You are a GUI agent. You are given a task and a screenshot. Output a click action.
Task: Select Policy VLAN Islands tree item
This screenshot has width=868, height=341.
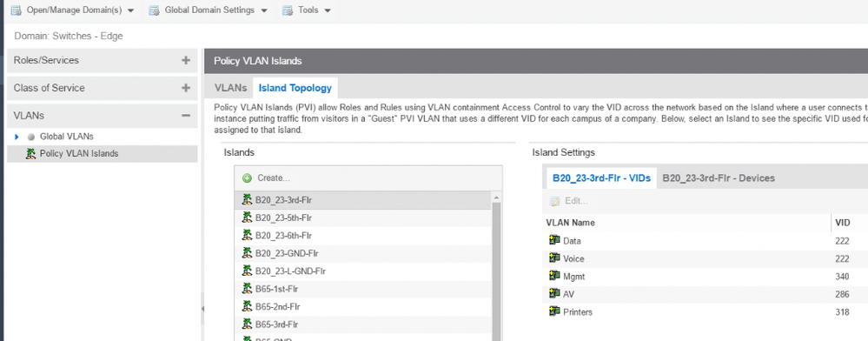(102, 154)
